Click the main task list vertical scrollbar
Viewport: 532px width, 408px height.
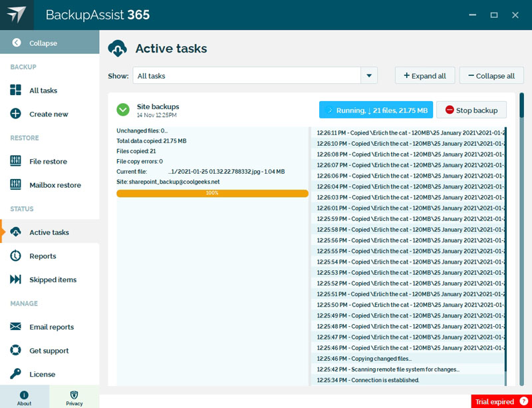click(x=521, y=240)
